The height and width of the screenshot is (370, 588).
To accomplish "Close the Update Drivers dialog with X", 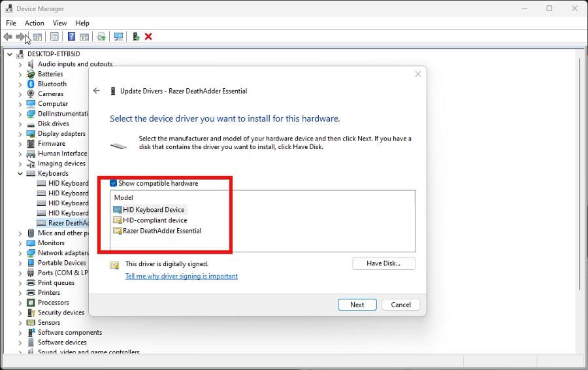I will (418, 75).
